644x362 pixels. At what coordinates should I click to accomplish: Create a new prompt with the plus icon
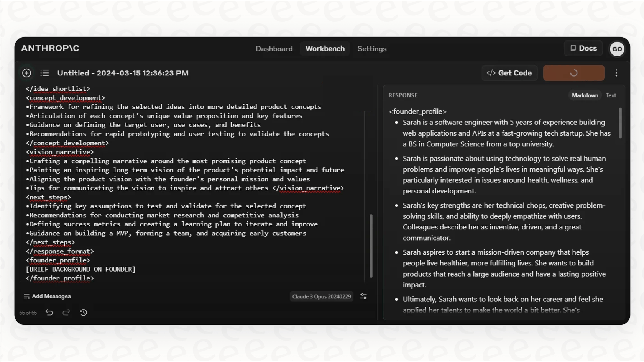[x=26, y=73]
